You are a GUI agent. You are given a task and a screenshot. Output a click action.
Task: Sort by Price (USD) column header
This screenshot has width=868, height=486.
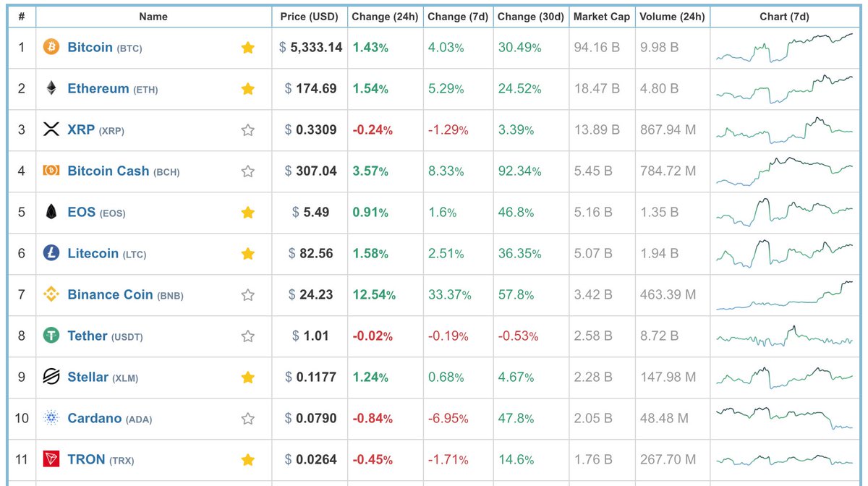pos(310,17)
